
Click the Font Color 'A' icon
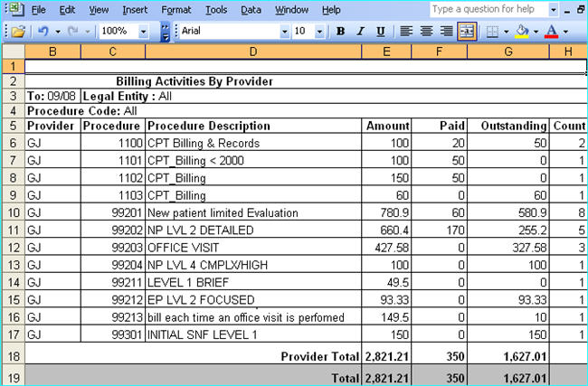click(551, 31)
